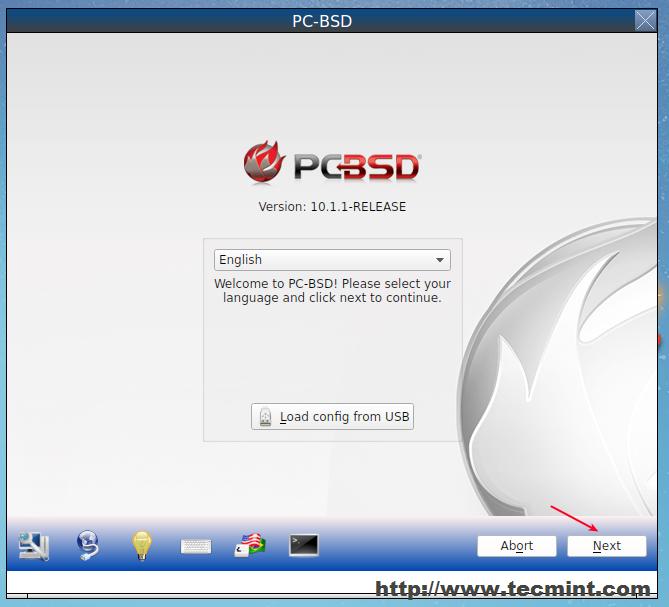
Task: Click the PC-BSD flame logo image
Action: coord(332,162)
